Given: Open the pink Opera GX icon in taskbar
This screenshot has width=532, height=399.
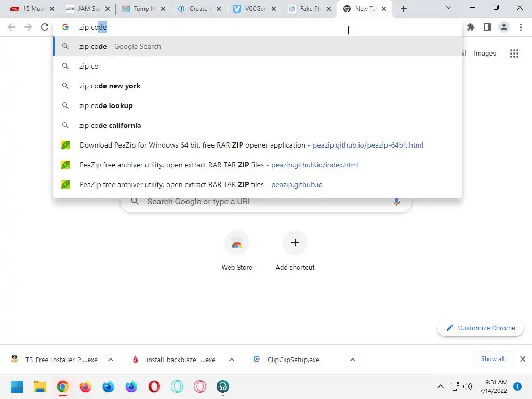Looking at the screenshot, I should click(x=200, y=387).
